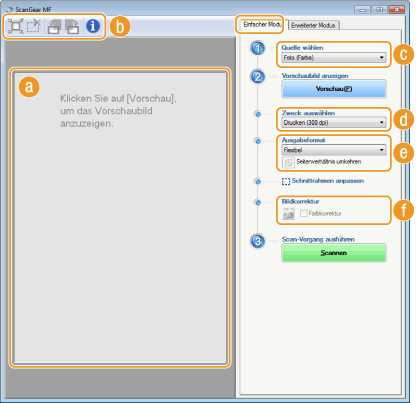Click the Schnittrahmen anpassen link text

(328, 181)
